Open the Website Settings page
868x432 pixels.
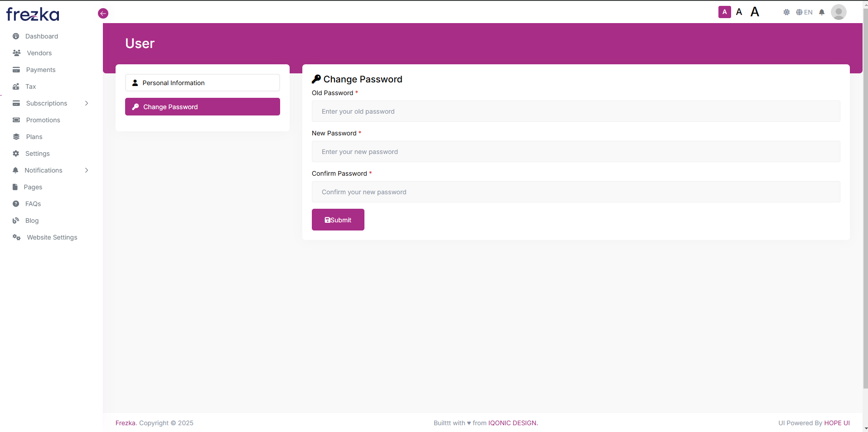(x=51, y=237)
